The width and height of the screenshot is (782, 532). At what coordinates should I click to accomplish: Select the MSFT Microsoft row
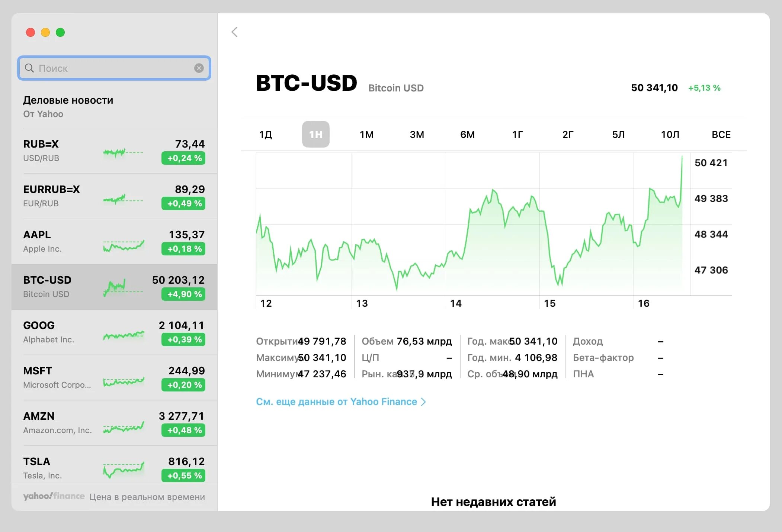(114, 378)
